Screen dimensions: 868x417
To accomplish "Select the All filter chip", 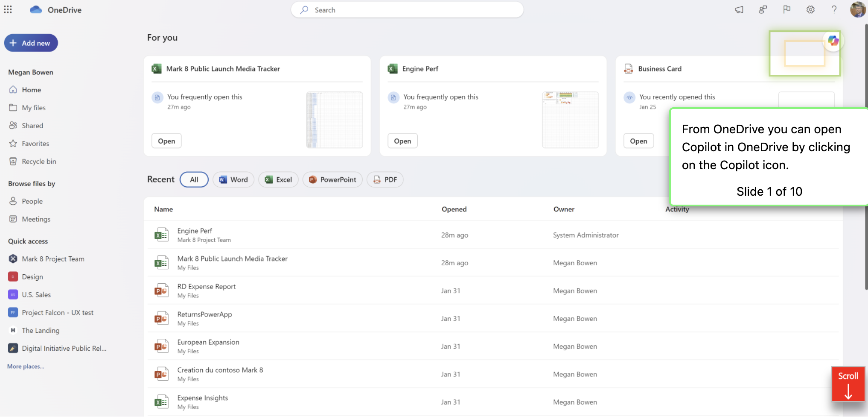I will tap(194, 179).
